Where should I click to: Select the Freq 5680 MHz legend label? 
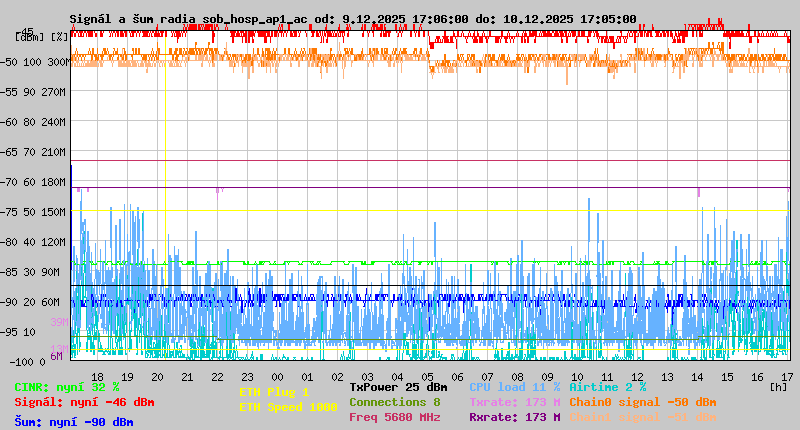pos(394,417)
